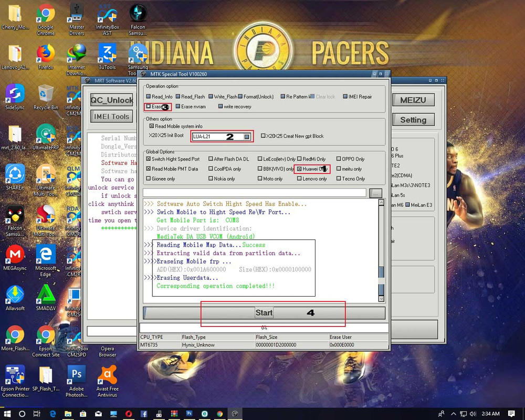The width and height of the screenshot is (525, 420).
Task: Open the Action Center notifications icon
Action: pos(511,414)
